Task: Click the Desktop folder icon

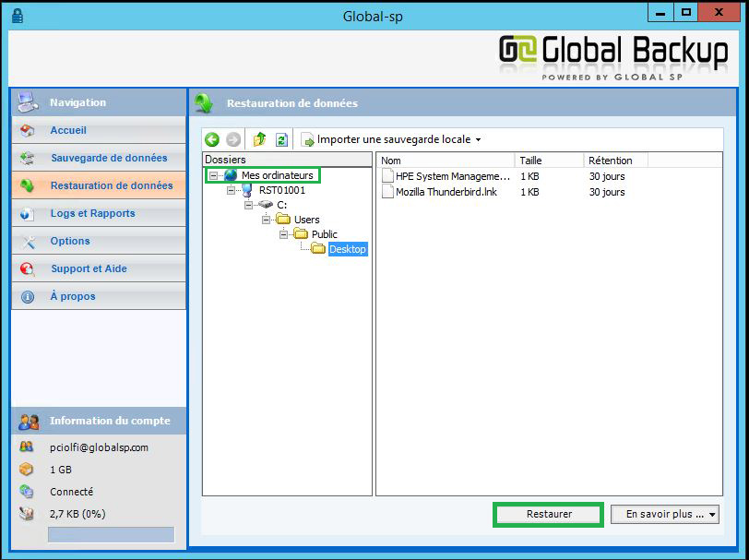Action: pos(318,248)
